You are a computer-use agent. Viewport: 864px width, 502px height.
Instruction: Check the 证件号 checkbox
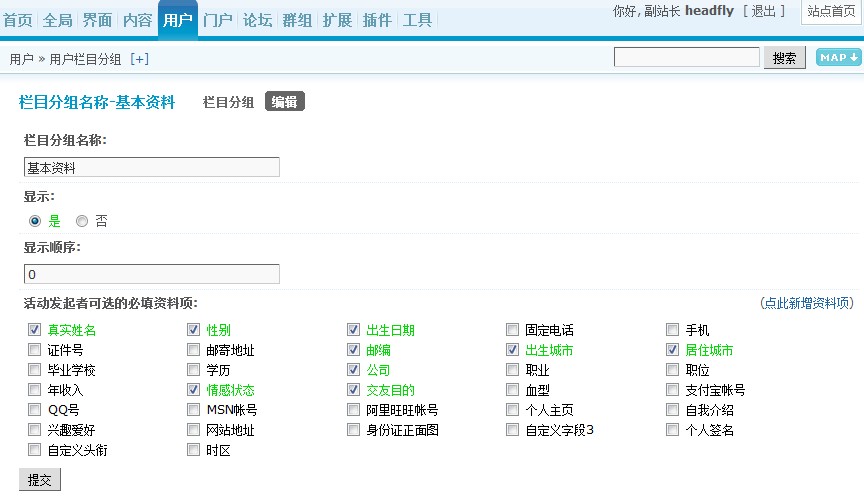pyautogui.click(x=34, y=349)
